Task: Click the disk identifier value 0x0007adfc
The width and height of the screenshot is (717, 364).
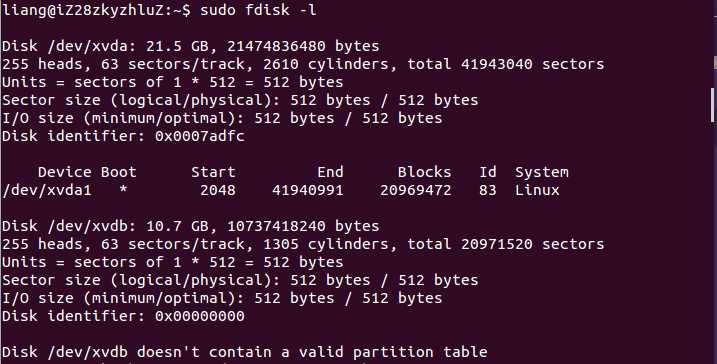Action: 200,136
